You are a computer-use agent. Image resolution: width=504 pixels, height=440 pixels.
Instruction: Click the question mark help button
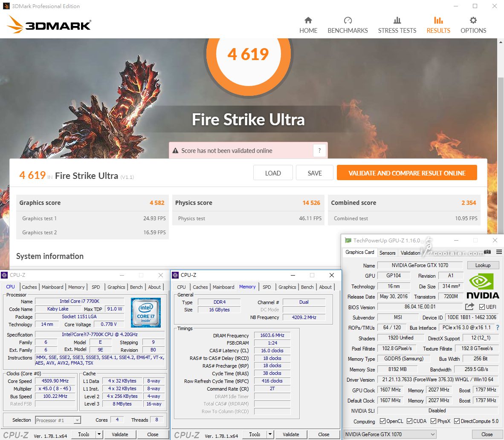(319, 150)
